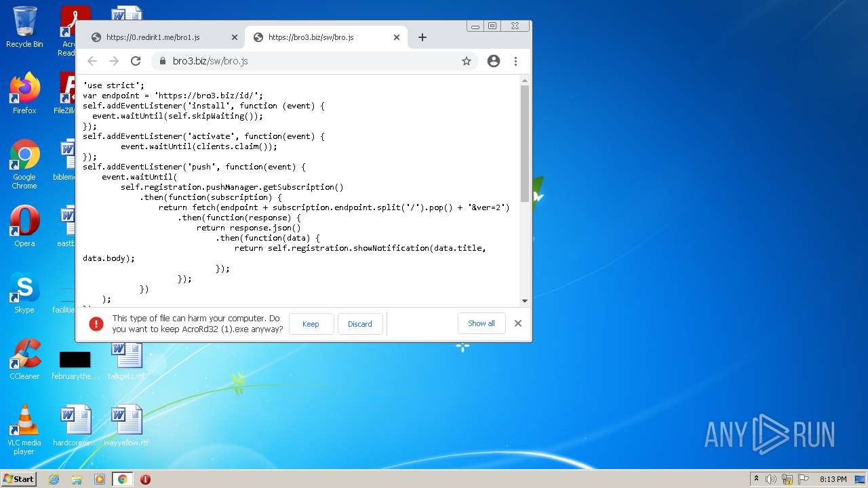The height and width of the screenshot is (488, 868).
Task: Click the 'use strict' line
Action: (114, 85)
